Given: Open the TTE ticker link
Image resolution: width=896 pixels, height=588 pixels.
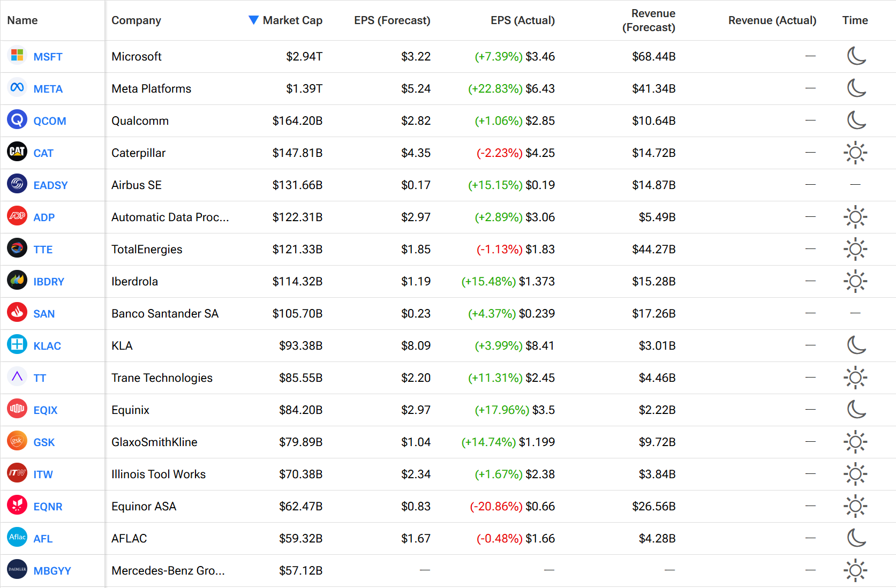Looking at the screenshot, I should point(43,250).
